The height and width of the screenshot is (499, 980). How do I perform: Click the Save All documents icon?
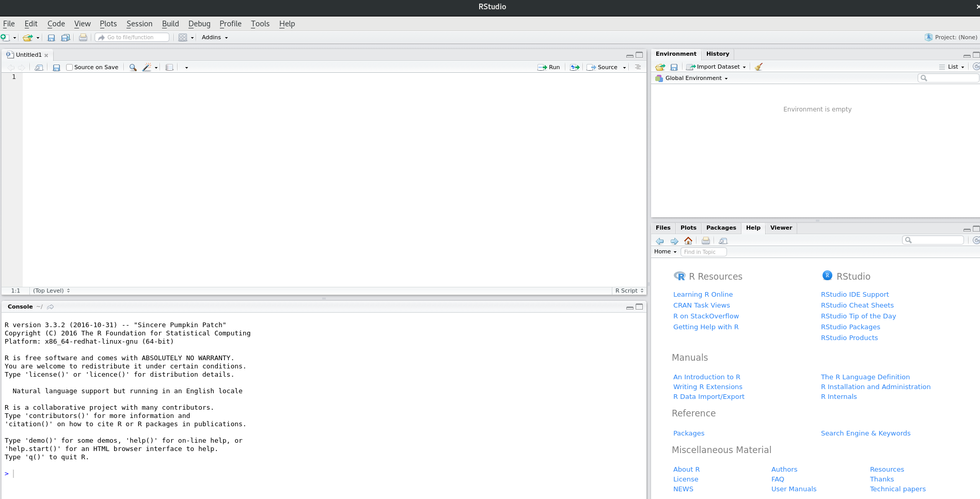click(66, 38)
